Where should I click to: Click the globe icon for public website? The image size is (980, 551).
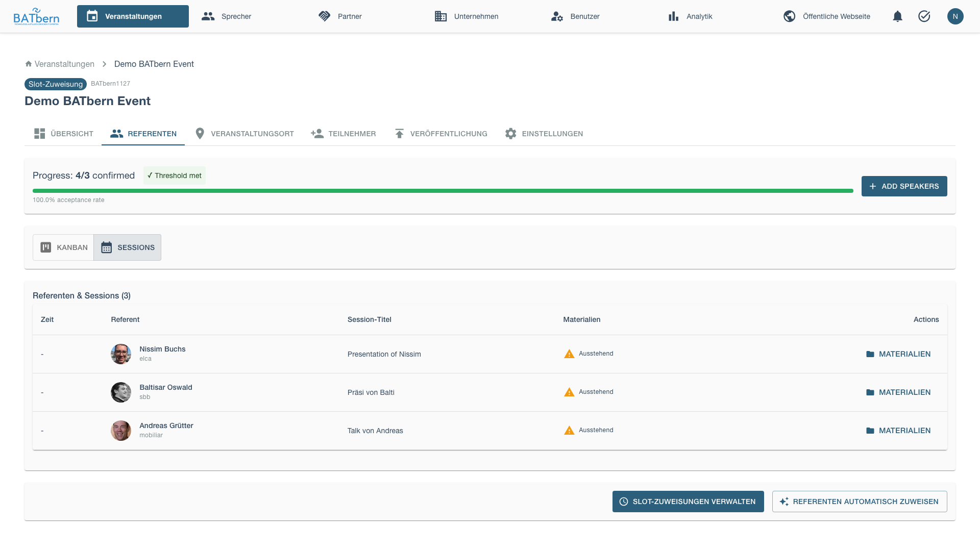click(x=789, y=16)
